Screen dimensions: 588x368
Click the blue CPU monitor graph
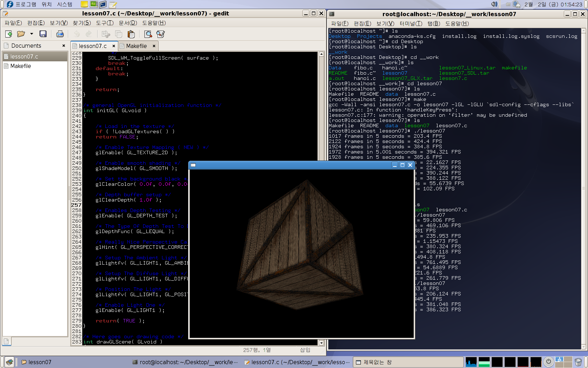471,362
